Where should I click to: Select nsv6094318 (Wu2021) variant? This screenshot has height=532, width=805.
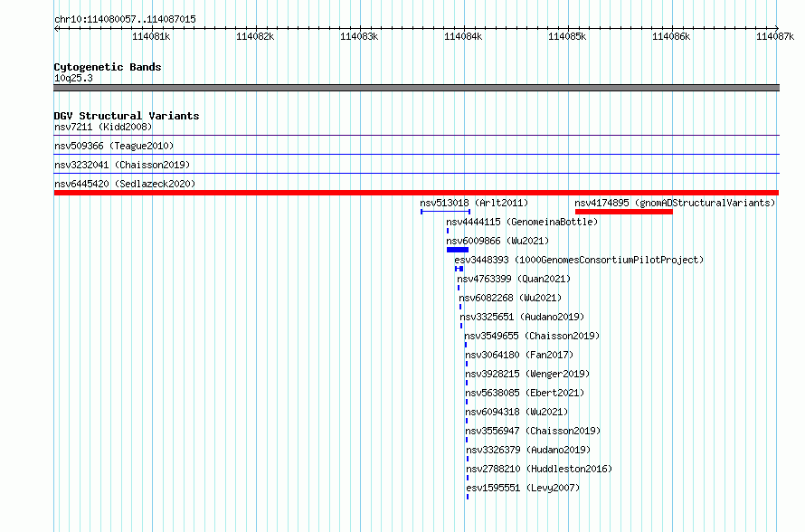tap(517, 412)
